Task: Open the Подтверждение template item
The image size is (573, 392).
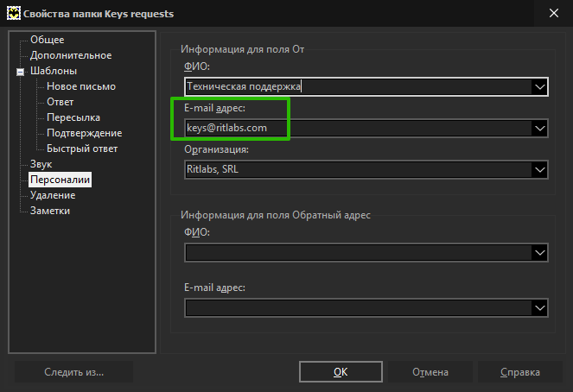Action: (x=85, y=133)
